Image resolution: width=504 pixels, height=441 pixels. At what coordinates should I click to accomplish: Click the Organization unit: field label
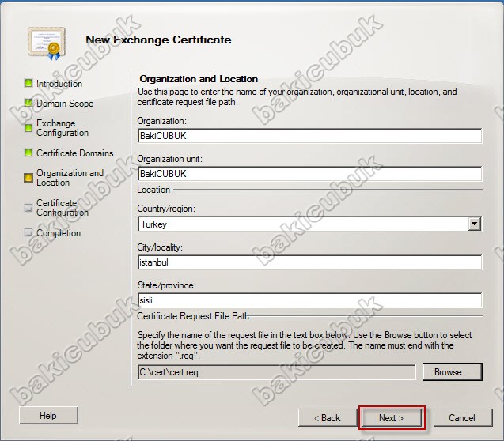click(x=169, y=159)
